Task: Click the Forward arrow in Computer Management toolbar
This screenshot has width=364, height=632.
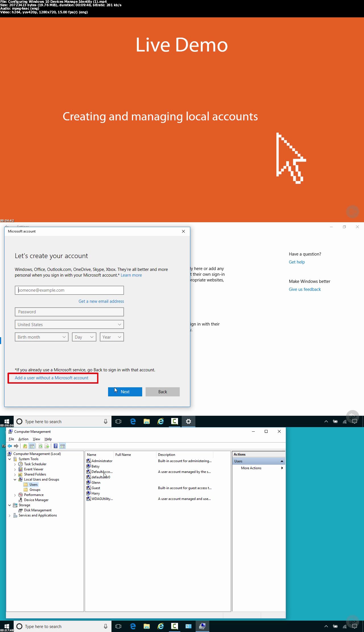Action: 16,446
